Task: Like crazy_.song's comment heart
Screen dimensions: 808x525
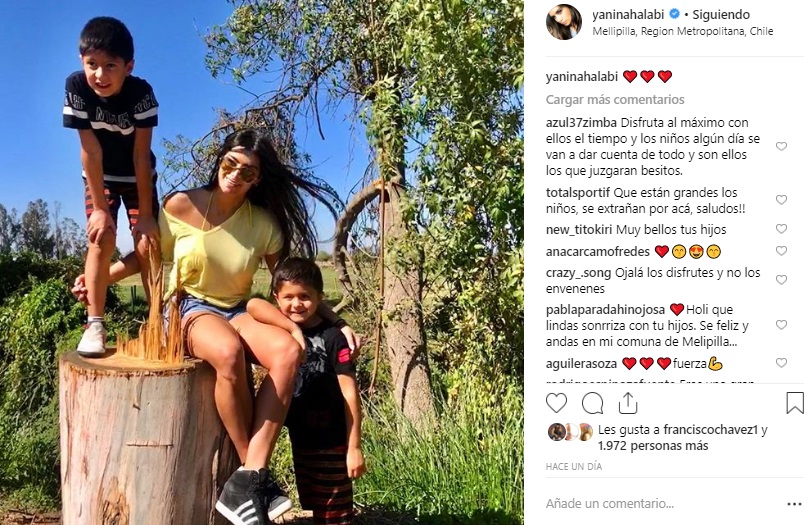Action: pyautogui.click(x=782, y=280)
